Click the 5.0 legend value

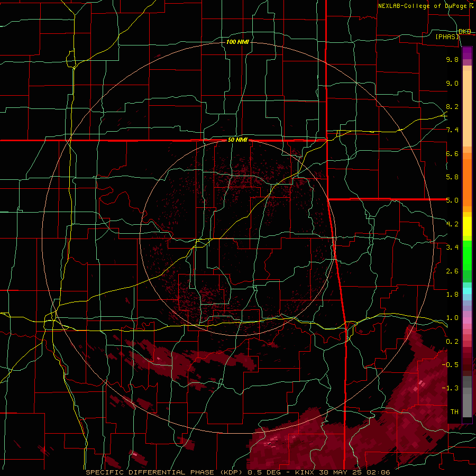pyautogui.click(x=452, y=200)
